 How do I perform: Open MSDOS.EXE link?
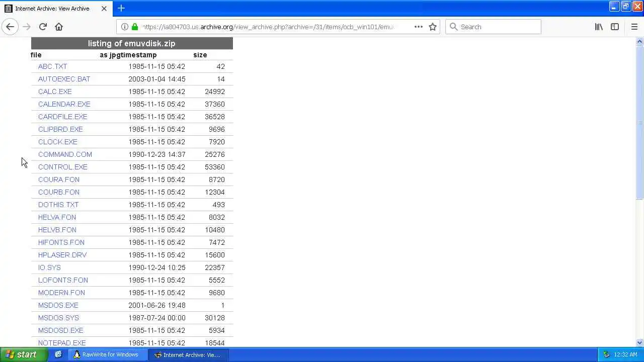[58, 305]
